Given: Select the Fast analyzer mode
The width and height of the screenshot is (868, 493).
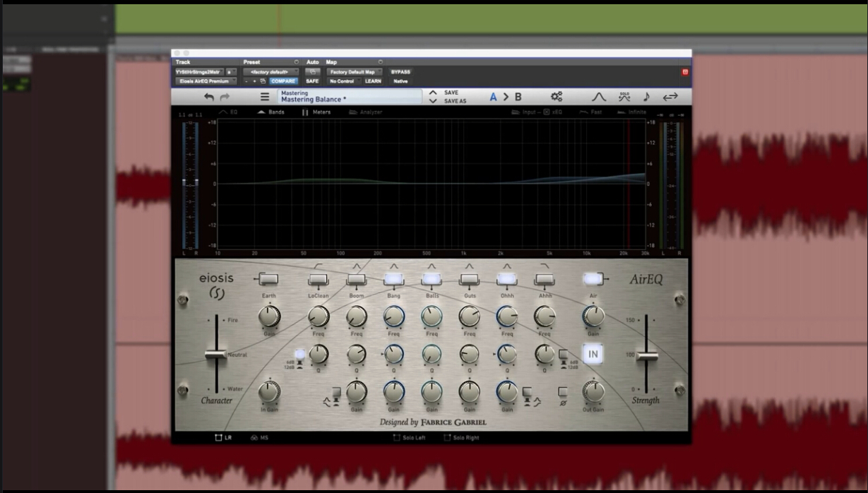Looking at the screenshot, I should click(590, 112).
